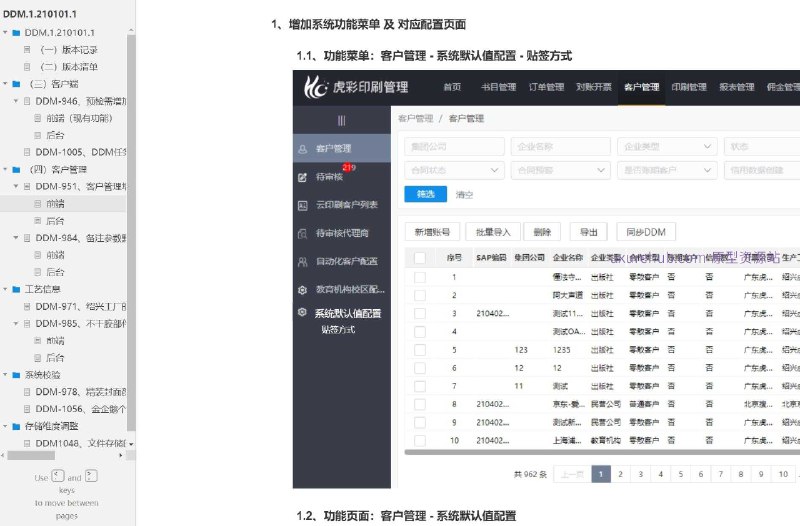
Task: Switch to the 订单管理 nav tab
Action: point(546,87)
